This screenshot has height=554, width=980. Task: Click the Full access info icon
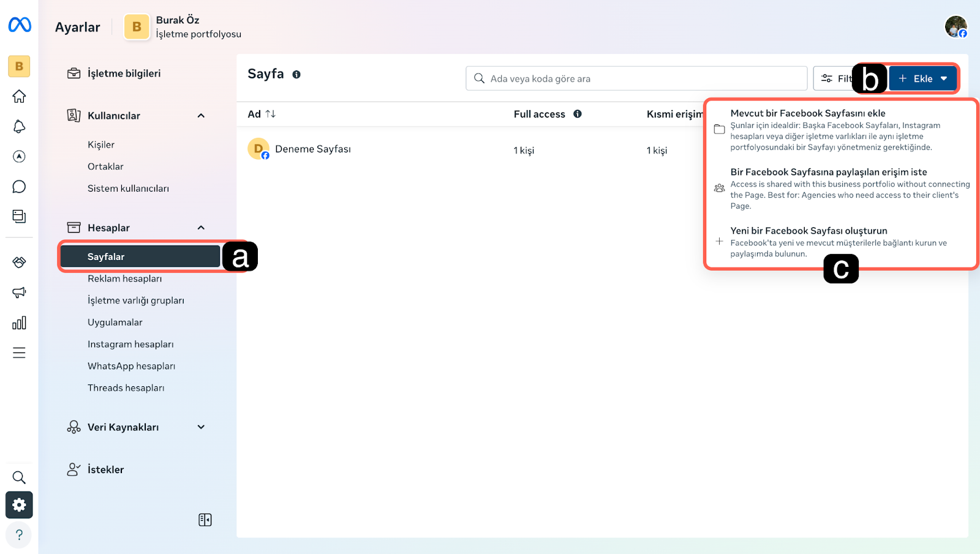point(578,114)
